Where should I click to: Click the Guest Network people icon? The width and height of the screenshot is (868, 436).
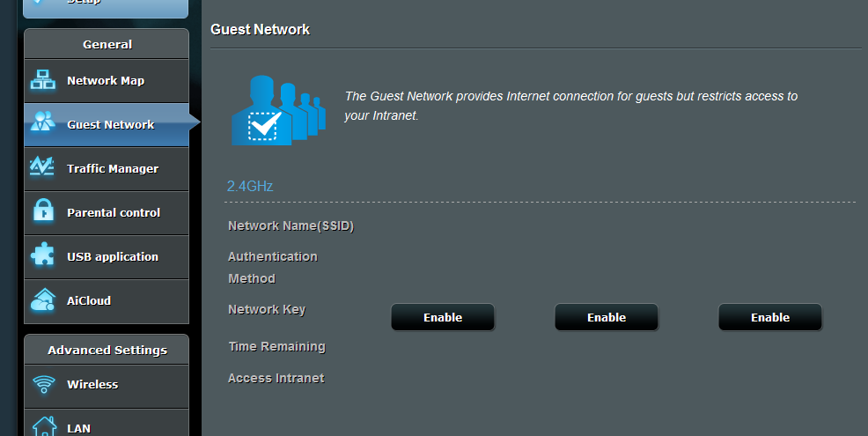[x=42, y=122]
